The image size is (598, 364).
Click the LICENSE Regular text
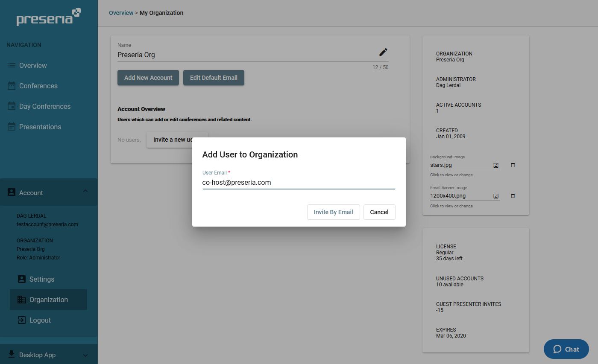[x=446, y=249]
